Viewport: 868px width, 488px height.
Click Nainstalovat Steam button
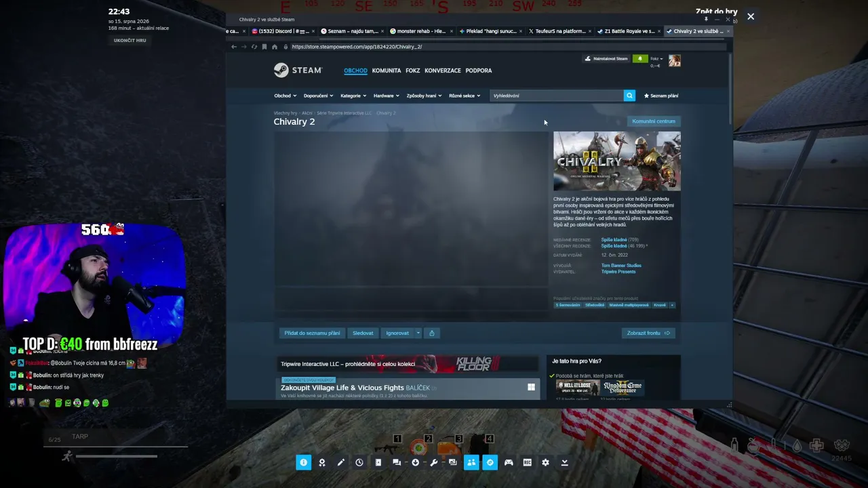pyautogui.click(x=607, y=59)
